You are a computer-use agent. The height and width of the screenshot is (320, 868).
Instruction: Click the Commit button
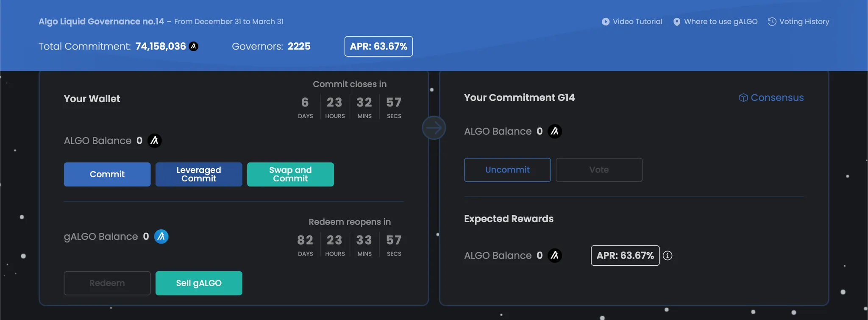coord(107,174)
